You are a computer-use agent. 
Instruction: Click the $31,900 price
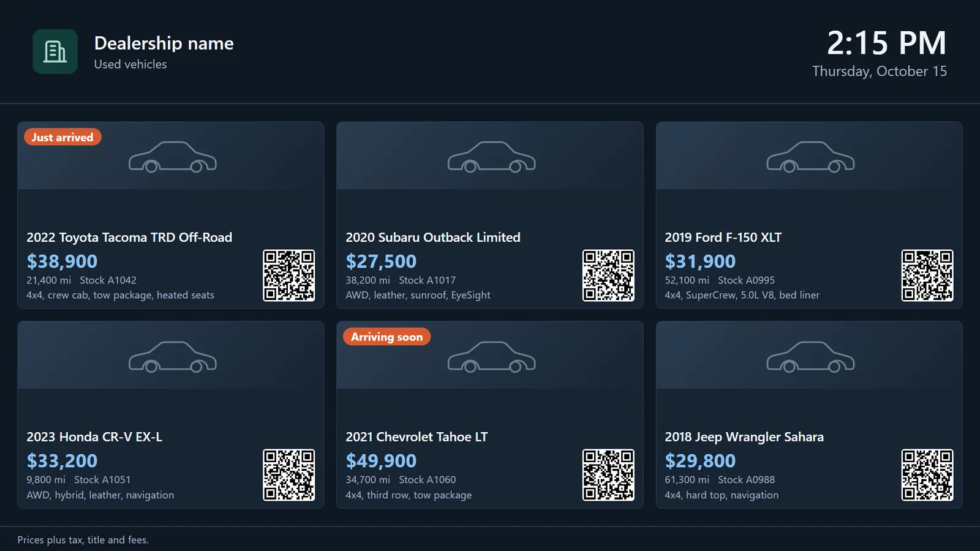(700, 261)
